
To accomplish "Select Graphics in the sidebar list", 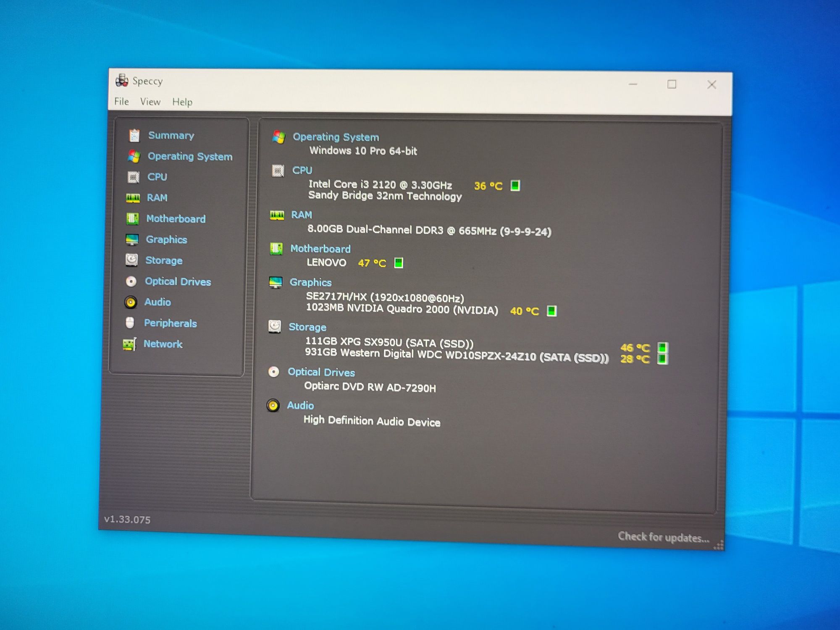I will (x=166, y=239).
